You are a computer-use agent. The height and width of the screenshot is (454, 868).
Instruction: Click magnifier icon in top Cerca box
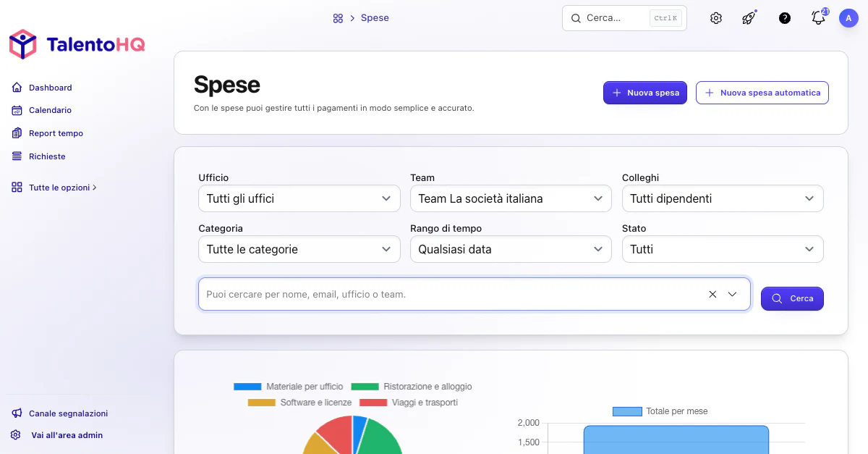tap(576, 18)
